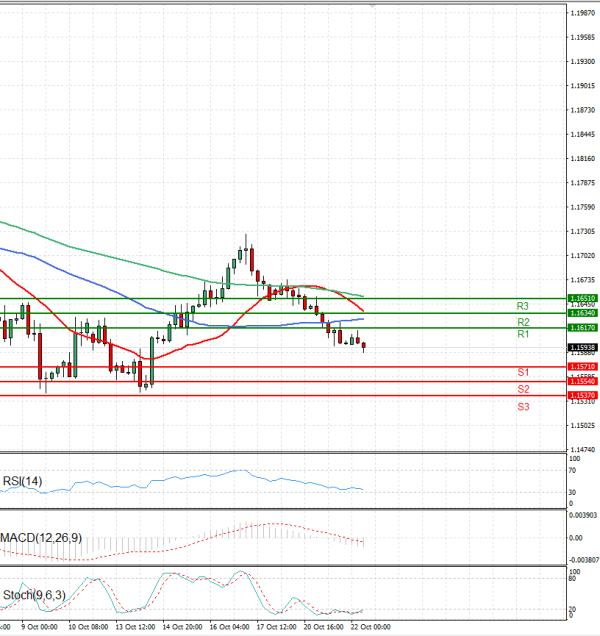Select the S3 support level label
The width and height of the screenshot is (600, 636).
[522, 407]
